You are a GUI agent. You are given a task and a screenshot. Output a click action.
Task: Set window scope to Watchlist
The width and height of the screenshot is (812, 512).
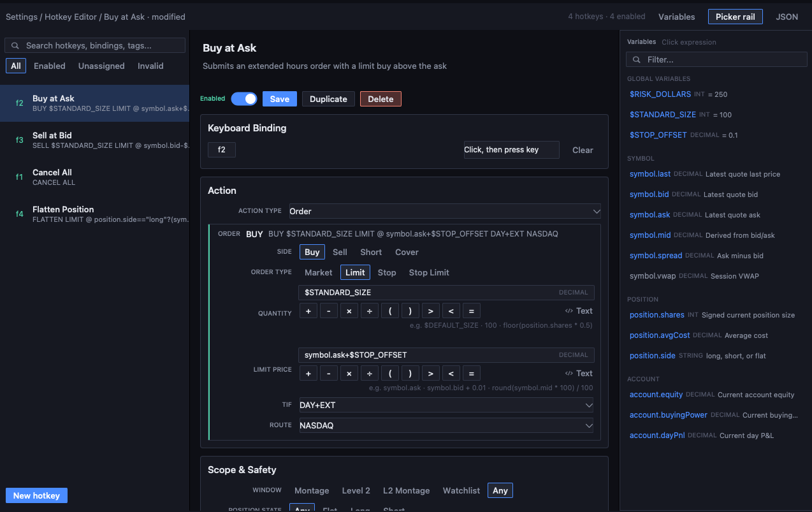coord(461,490)
